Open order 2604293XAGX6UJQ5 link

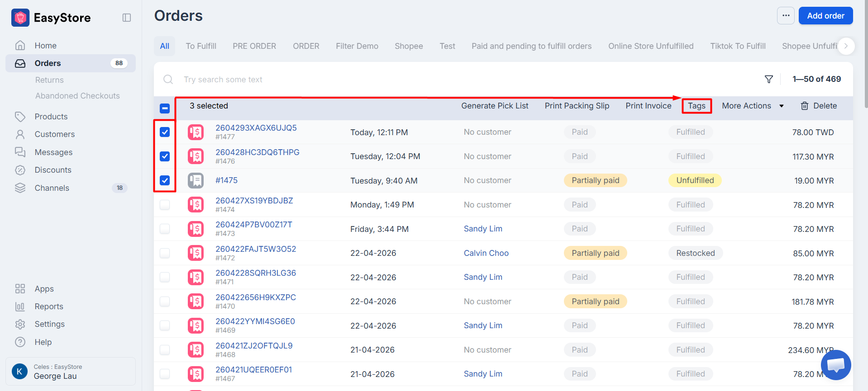pyautogui.click(x=256, y=128)
